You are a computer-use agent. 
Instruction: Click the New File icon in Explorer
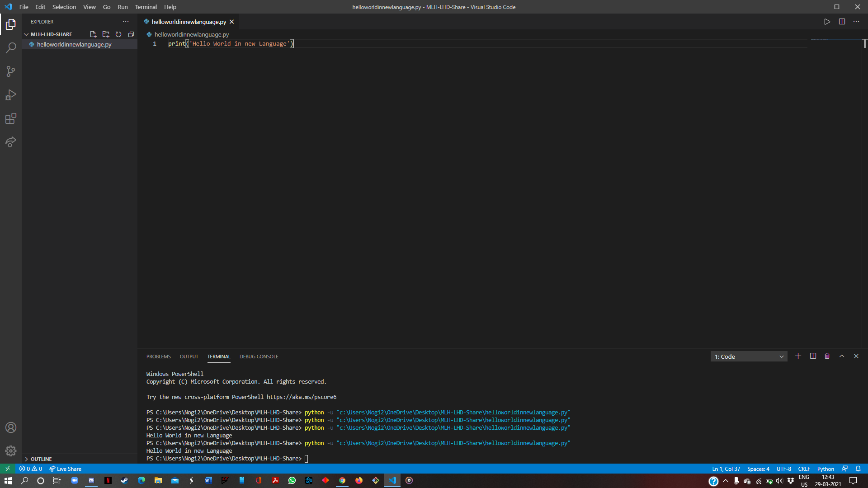click(93, 34)
